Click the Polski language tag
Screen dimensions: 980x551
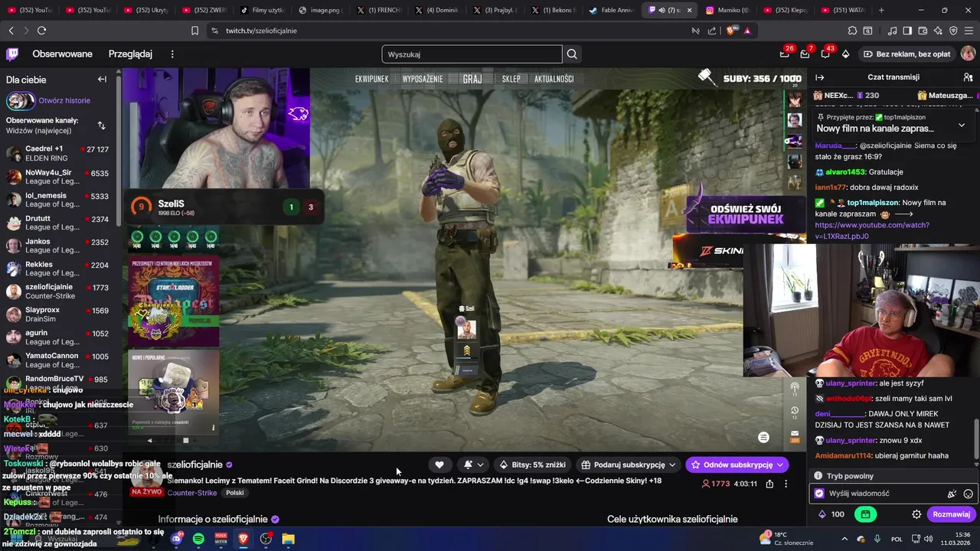tap(235, 493)
